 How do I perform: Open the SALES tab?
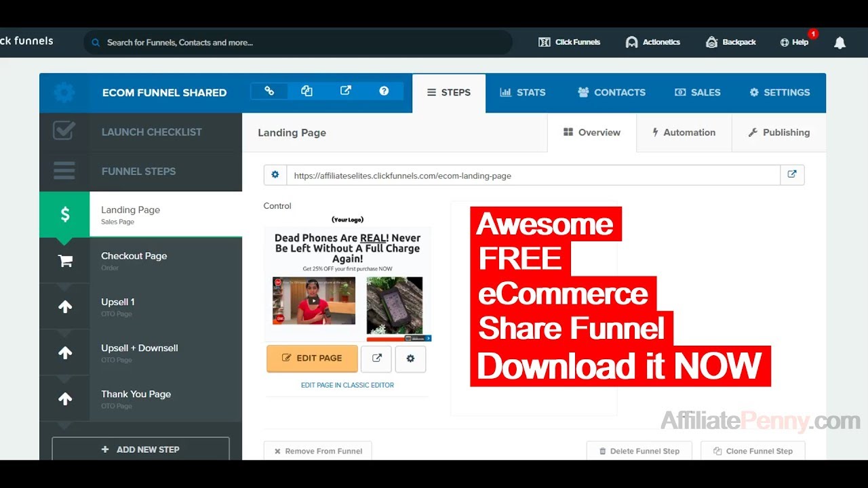(698, 92)
